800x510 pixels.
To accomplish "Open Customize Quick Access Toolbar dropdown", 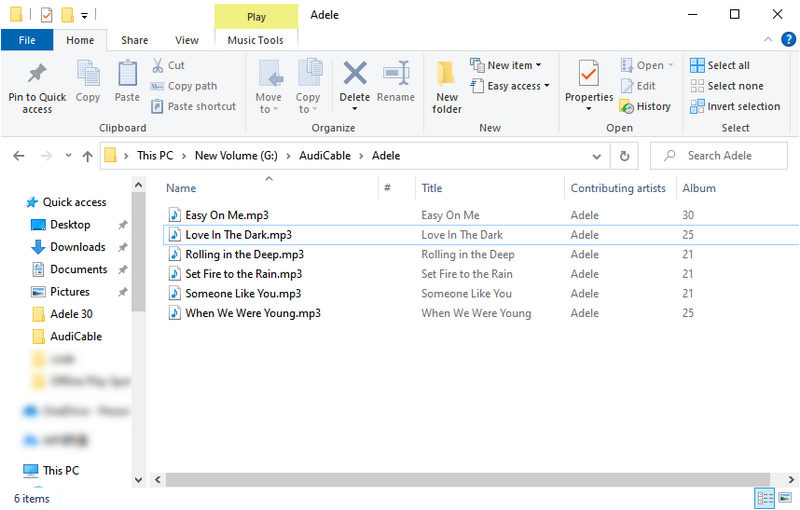I will pos(84,16).
